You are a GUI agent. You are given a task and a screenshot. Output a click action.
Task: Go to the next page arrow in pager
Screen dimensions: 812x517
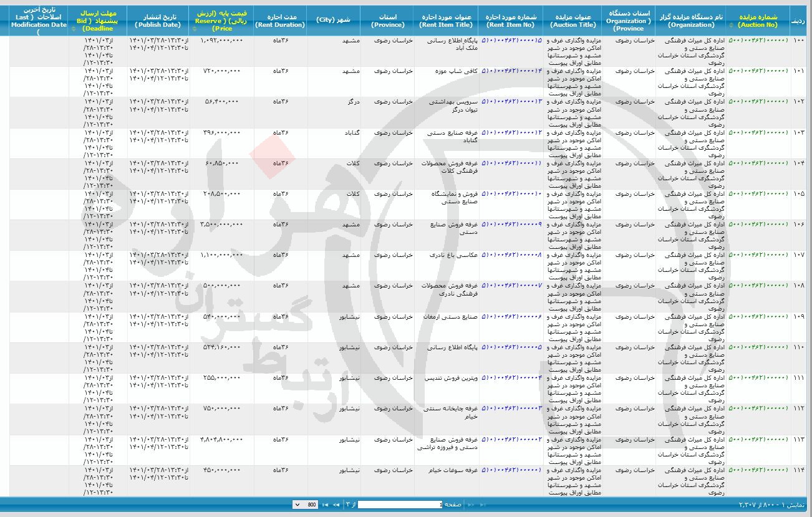pyautogui.click(x=336, y=505)
